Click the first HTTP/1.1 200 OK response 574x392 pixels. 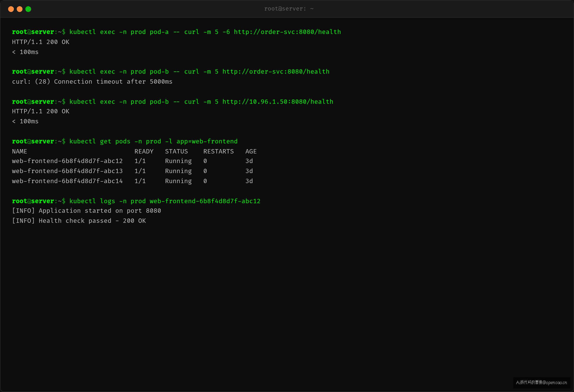tap(41, 42)
